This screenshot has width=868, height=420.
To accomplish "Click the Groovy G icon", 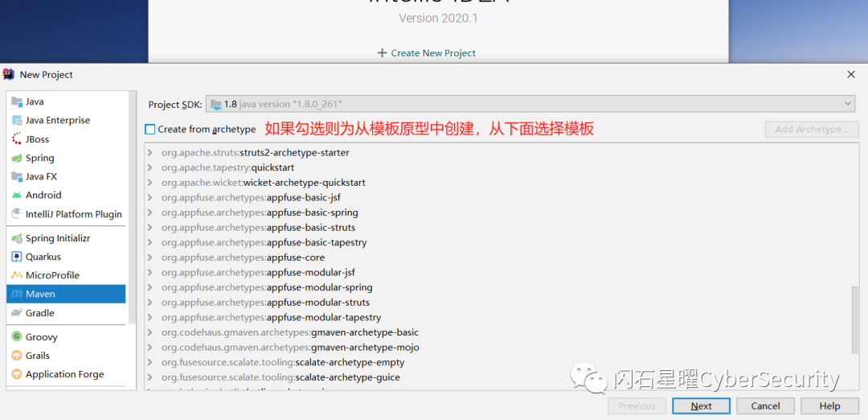I will click(x=17, y=337).
